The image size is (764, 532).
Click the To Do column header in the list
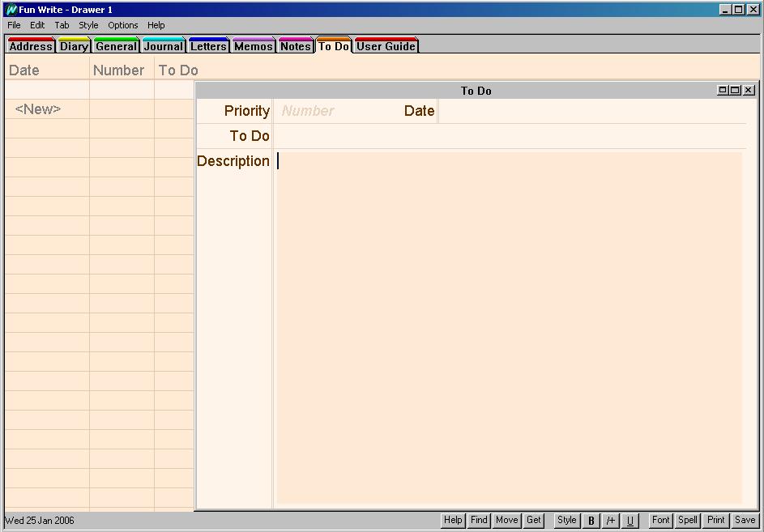178,70
